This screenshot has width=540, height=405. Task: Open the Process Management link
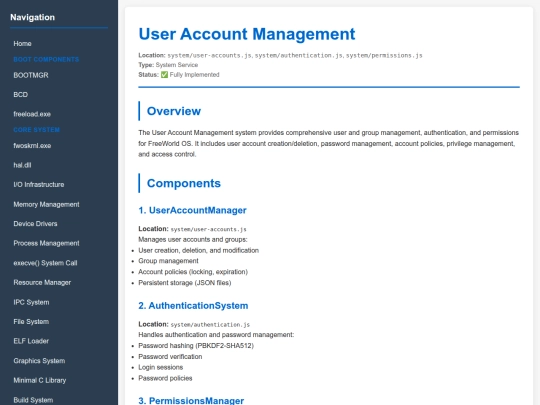pyautogui.click(x=46, y=243)
